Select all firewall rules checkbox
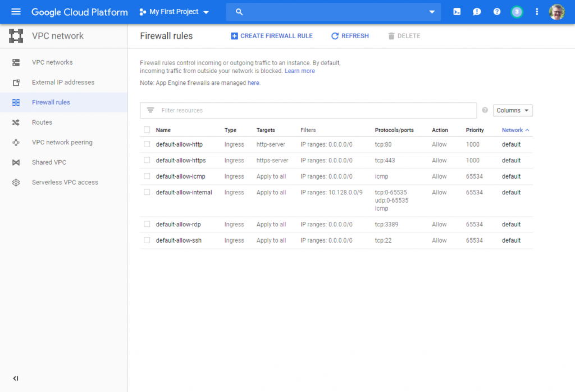The image size is (575, 392). (147, 129)
